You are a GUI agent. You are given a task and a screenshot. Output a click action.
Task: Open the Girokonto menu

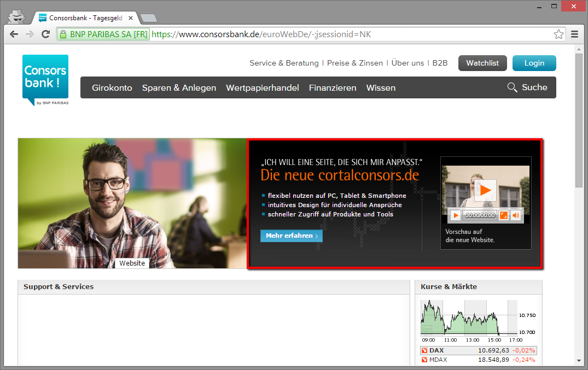(x=112, y=88)
